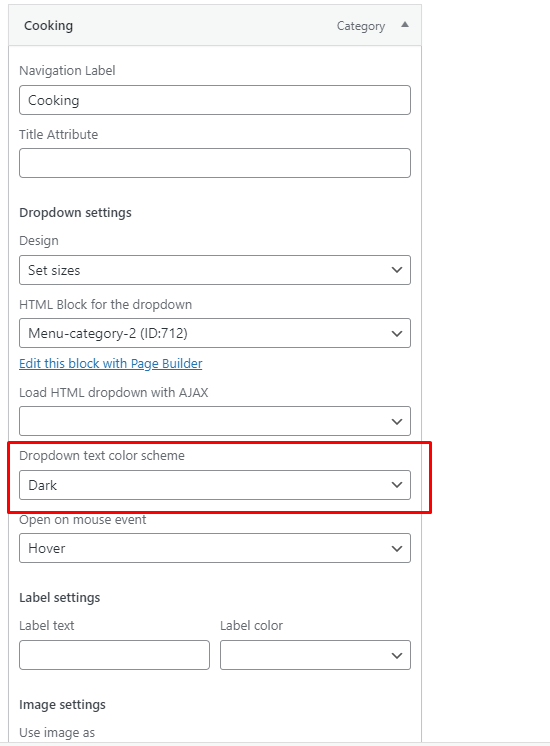This screenshot has width=550, height=746.
Task: Click the Cooking menu item header title
Action: coord(49,26)
